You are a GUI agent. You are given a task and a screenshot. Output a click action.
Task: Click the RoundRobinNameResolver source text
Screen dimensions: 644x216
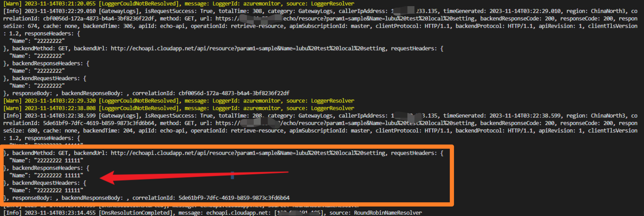[387, 213]
